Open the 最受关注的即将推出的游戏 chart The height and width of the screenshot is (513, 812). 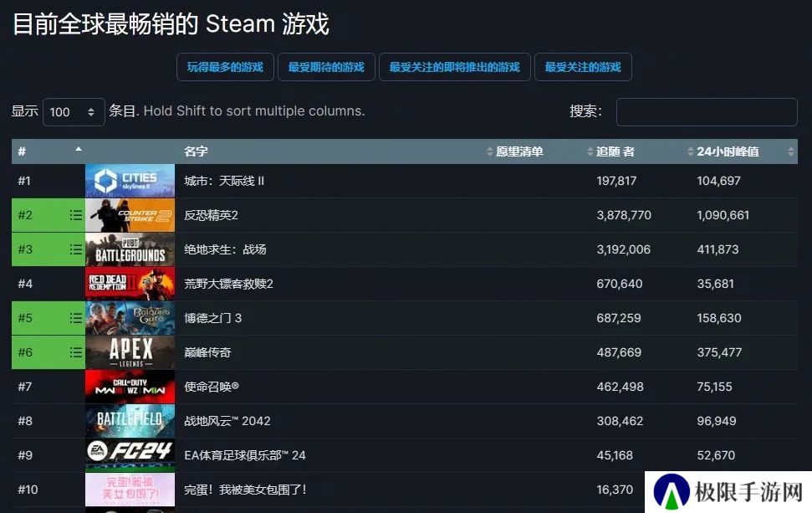(x=455, y=67)
